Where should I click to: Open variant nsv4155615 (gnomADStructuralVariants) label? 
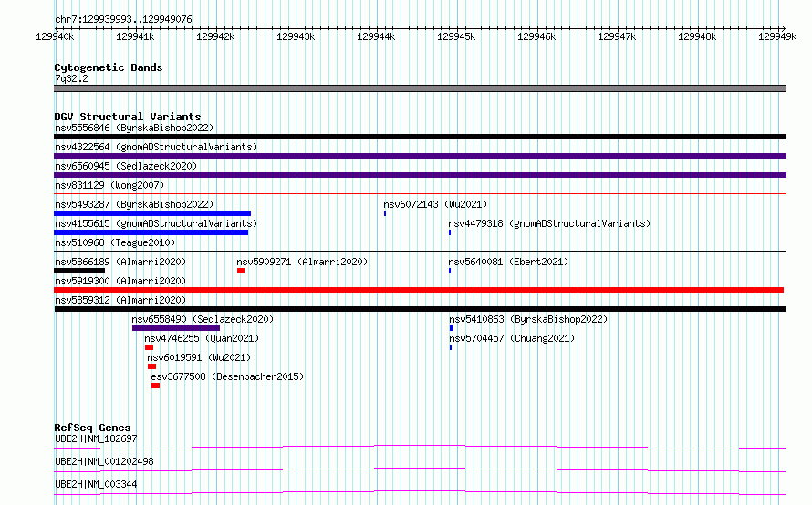[156, 223]
